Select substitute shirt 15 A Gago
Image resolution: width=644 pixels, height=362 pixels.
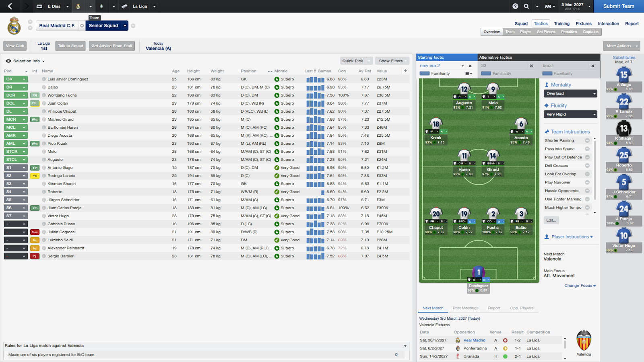pyautogui.click(x=624, y=75)
